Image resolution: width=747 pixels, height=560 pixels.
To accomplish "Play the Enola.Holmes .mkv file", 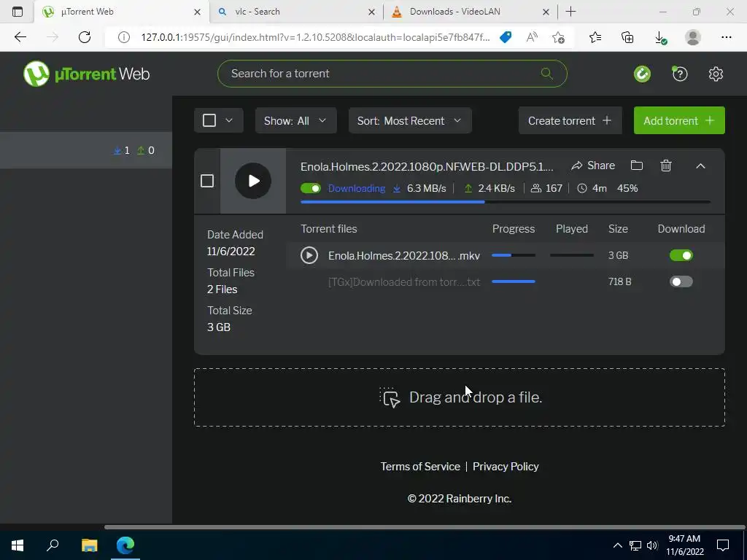I will point(309,255).
